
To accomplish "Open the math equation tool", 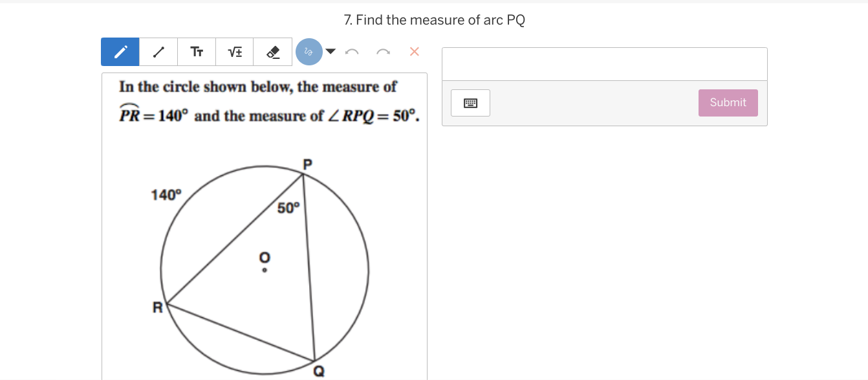I will pyautogui.click(x=235, y=52).
